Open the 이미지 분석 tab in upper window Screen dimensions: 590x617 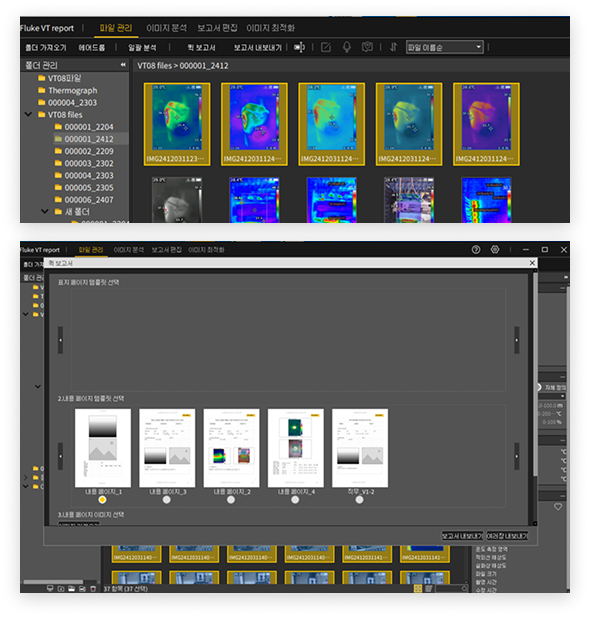[x=166, y=28]
